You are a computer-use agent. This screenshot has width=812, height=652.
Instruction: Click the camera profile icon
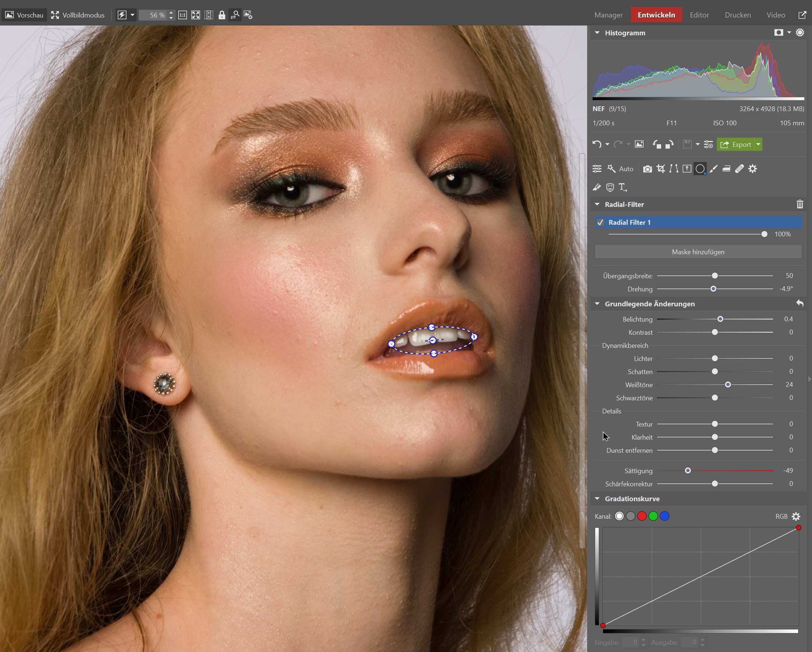click(647, 169)
